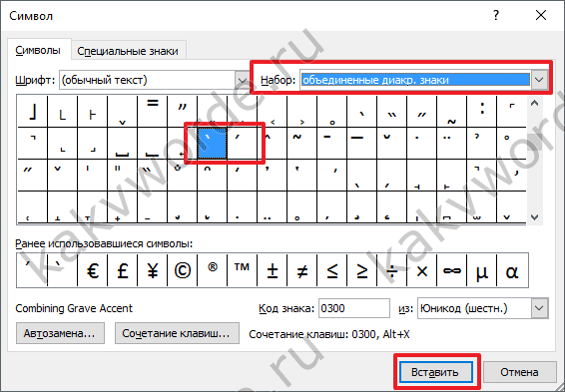Click the Набор field text
Image resolution: width=565 pixels, height=392 pixels.
tap(415, 80)
